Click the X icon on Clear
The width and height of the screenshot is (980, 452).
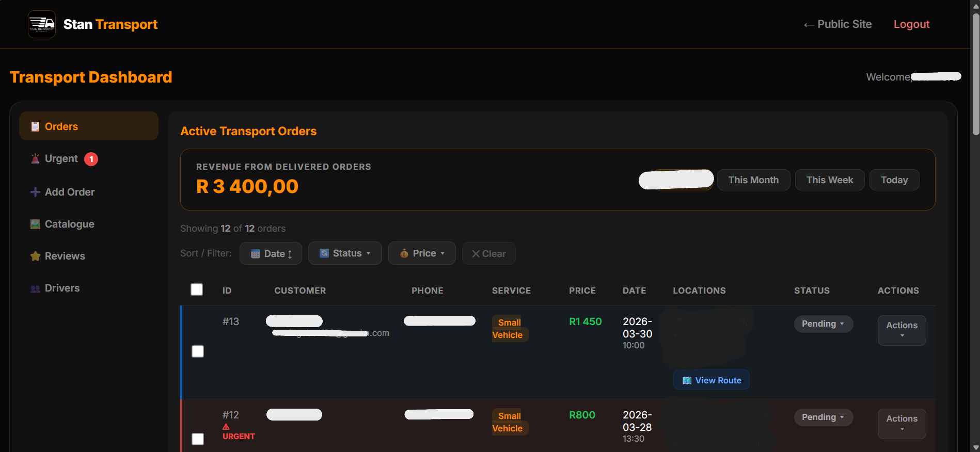click(476, 254)
